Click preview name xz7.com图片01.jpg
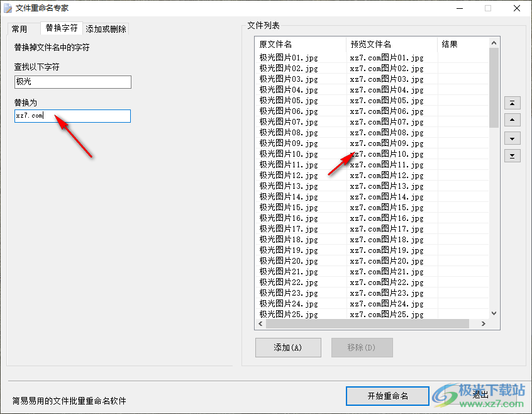The height and width of the screenshot is (414, 532). [387, 57]
